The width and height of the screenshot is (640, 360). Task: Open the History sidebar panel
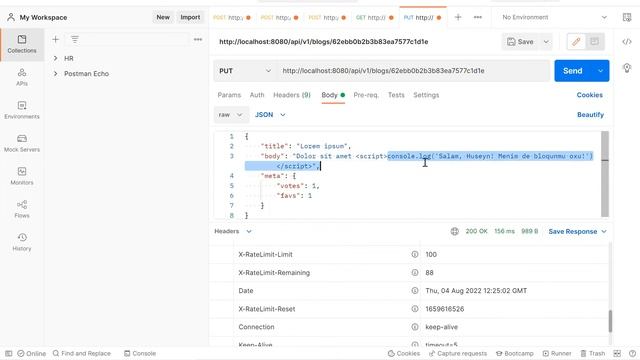tap(22, 242)
